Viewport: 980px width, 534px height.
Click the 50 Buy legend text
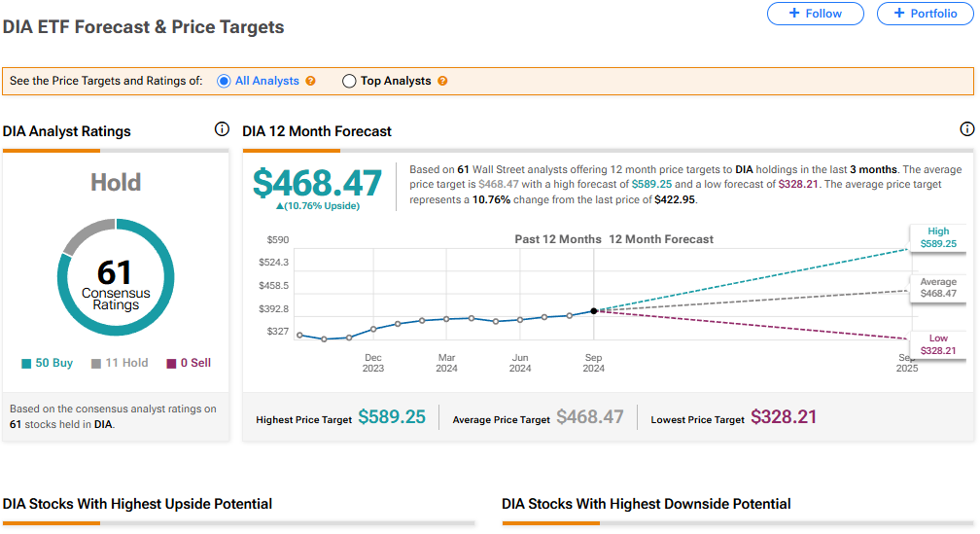click(53, 364)
